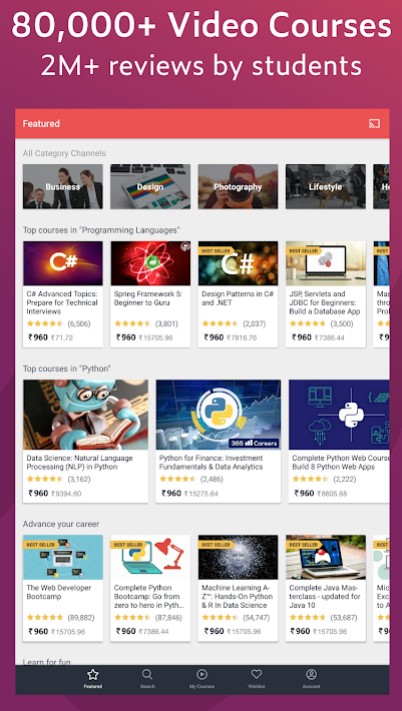This screenshot has width=402, height=711.
Task: Open Python for Finance course
Action: 218,441
